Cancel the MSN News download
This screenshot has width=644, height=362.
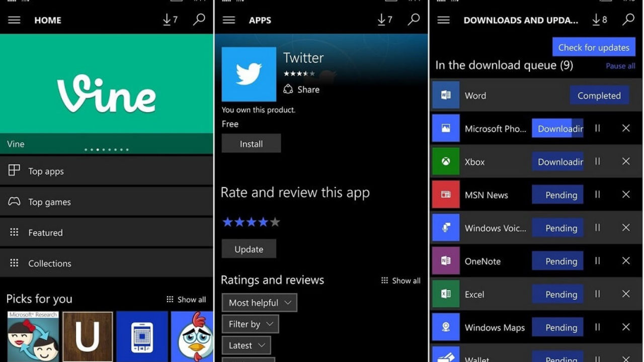tap(626, 195)
